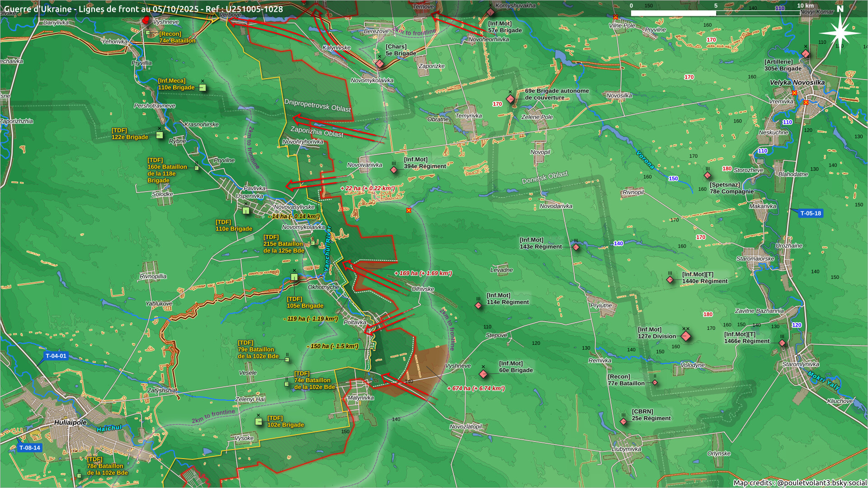Click the +169 ha area change label
Screen dimensions: 868x488
(423, 273)
